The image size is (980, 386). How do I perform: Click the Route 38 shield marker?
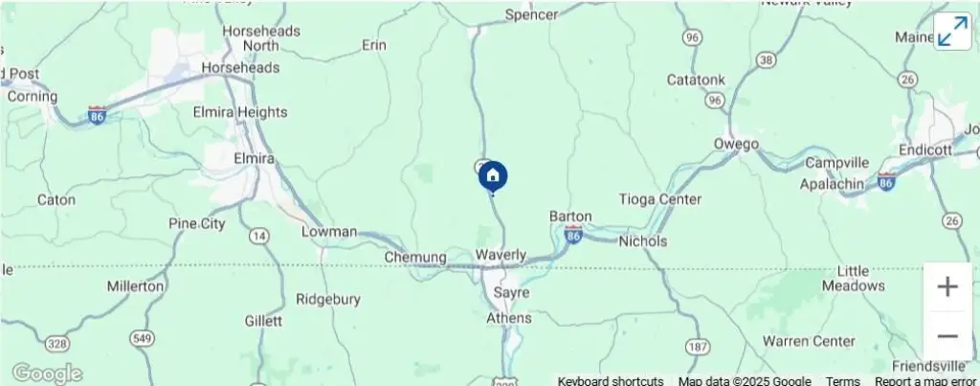766,60
